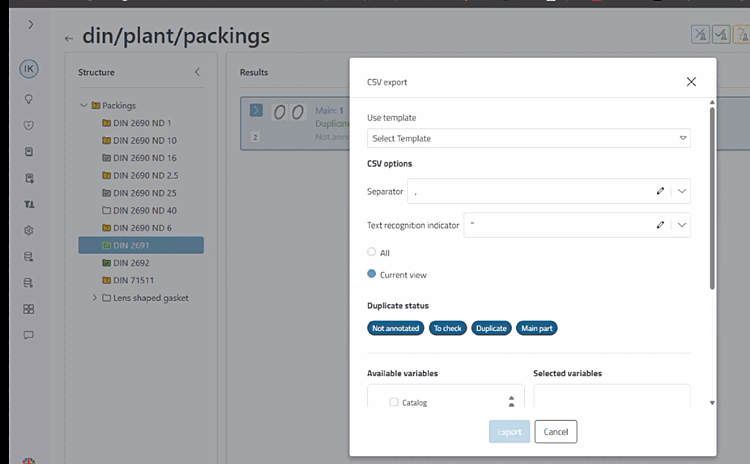Toggle the Not annotated status chip
The width and height of the screenshot is (750, 464).
(x=396, y=328)
